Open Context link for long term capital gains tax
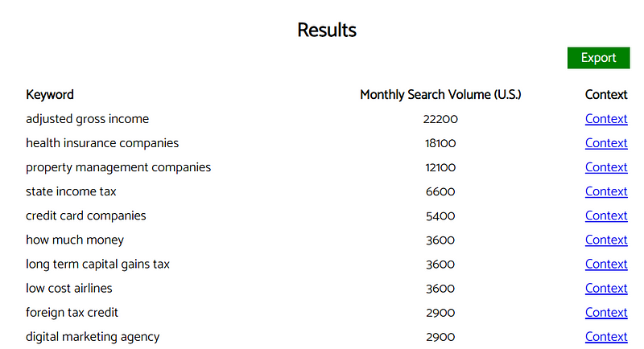 click(x=606, y=264)
